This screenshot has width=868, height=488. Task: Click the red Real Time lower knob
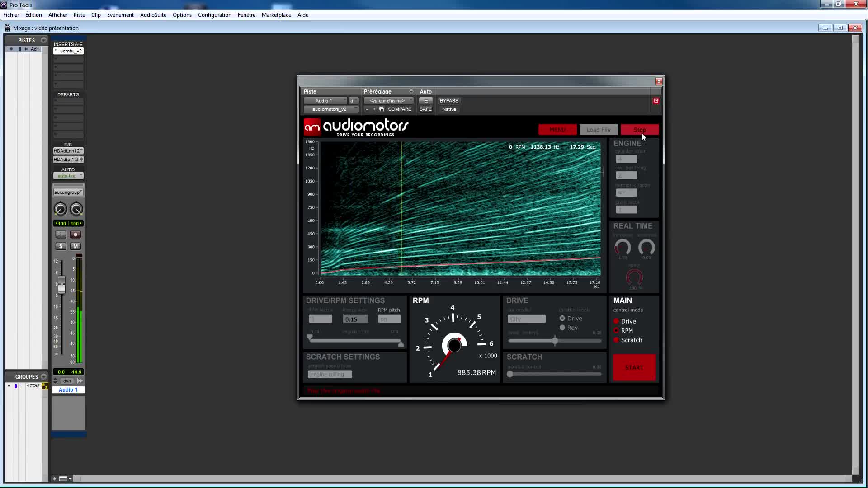(634, 277)
